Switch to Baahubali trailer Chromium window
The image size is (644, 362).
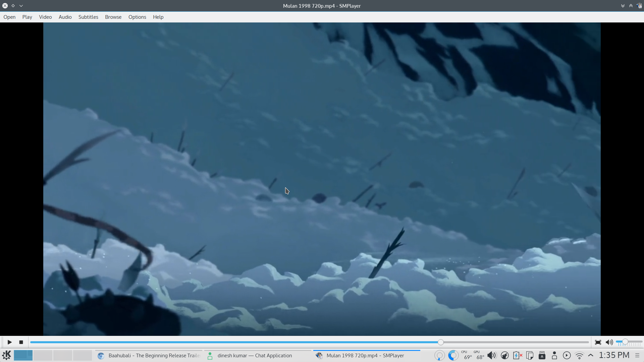click(x=149, y=356)
